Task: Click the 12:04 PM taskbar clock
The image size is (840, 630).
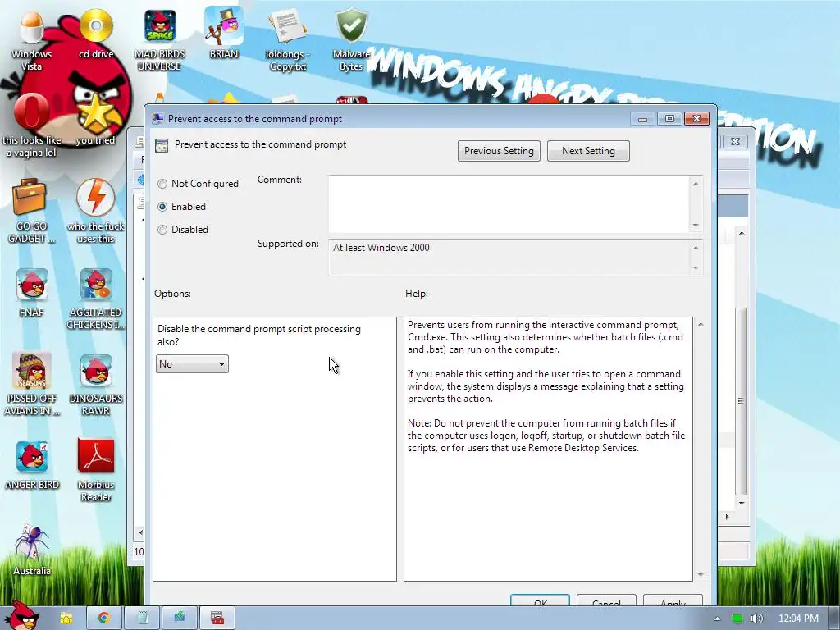Action: pos(798,619)
